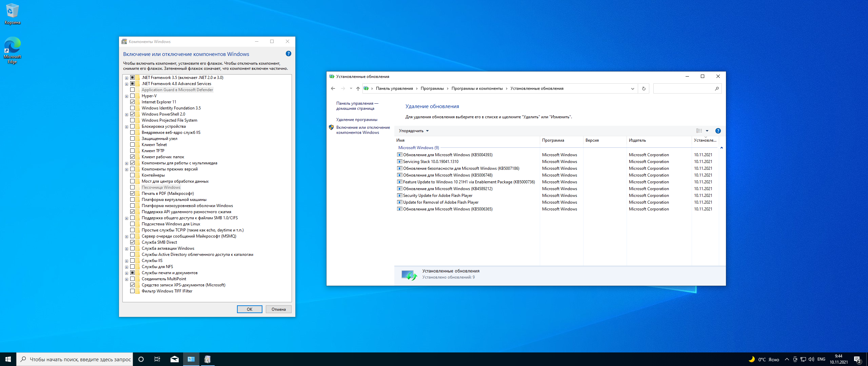Click the up-one-level arrow in the updates window
This screenshot has width=868, height=366.
coord(358,88)
